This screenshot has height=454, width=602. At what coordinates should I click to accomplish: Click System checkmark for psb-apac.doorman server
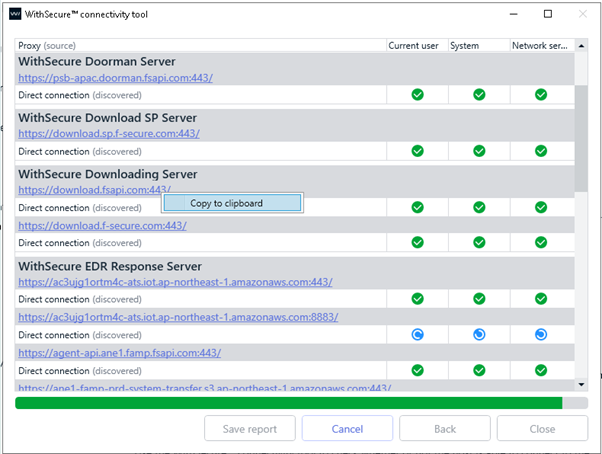click(x=479, y=94)
